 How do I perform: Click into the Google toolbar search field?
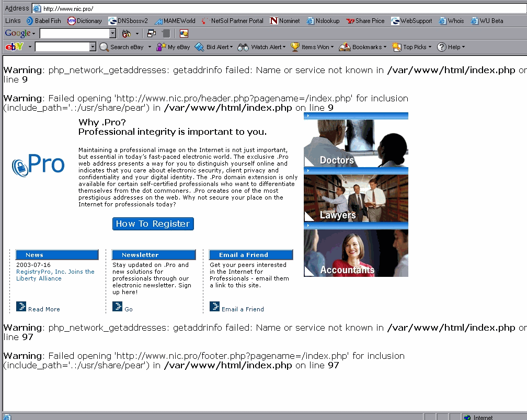tap(75, 33)
